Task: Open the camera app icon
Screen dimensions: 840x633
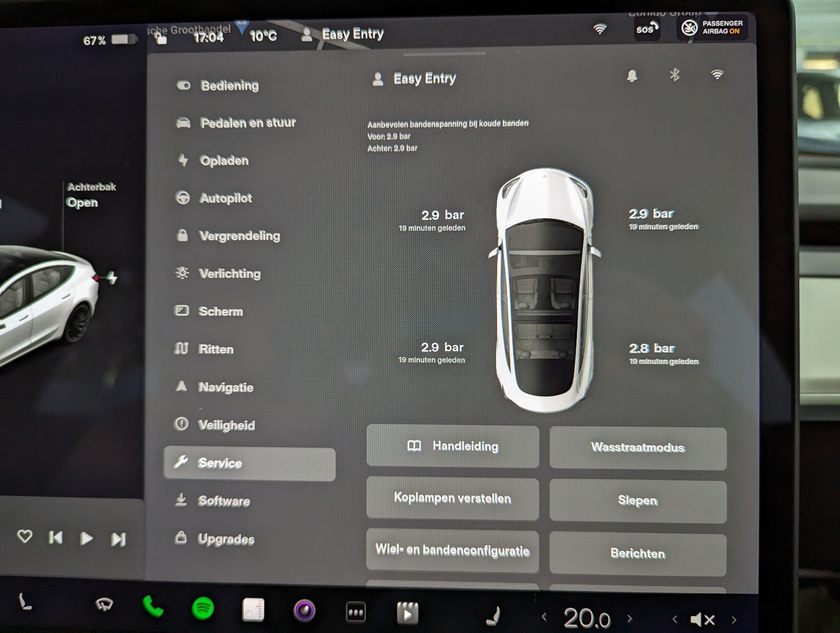Action: pyautogui.click(x=304, y=610)
